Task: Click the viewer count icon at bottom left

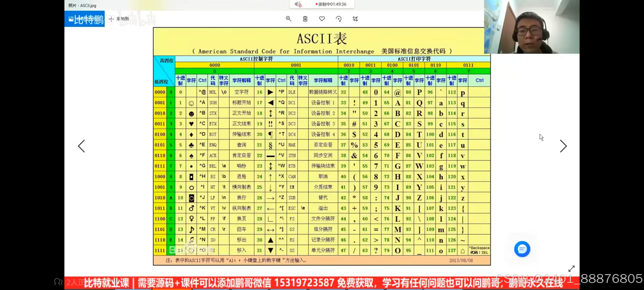Action: point(58,282)
